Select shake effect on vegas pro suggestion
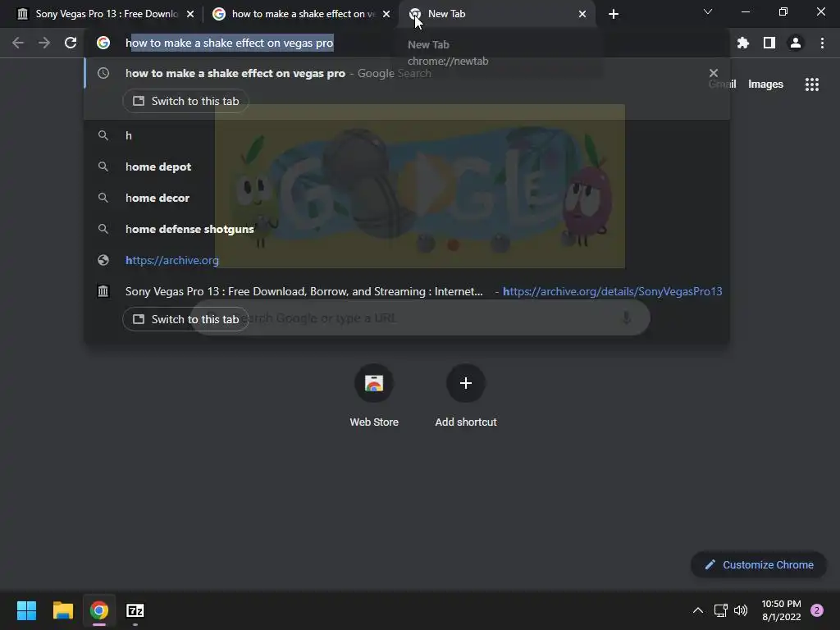The width and height of the screenshot is (840, 630). click(407, 73)
